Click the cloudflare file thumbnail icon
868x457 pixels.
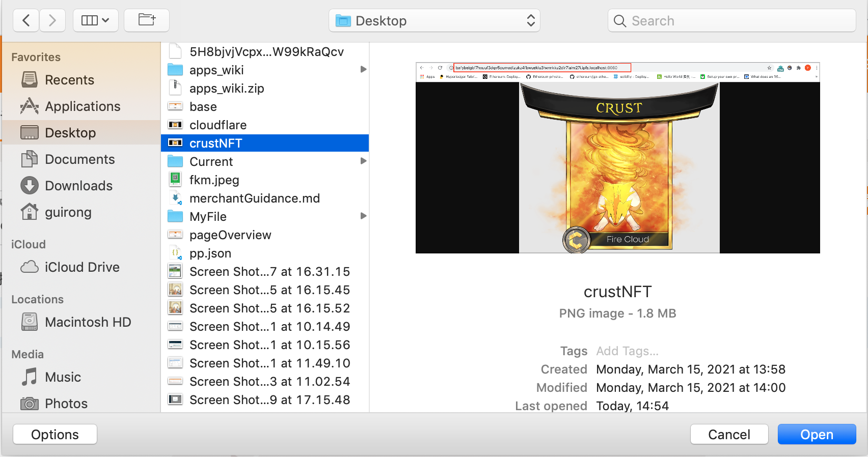(175, 125)
